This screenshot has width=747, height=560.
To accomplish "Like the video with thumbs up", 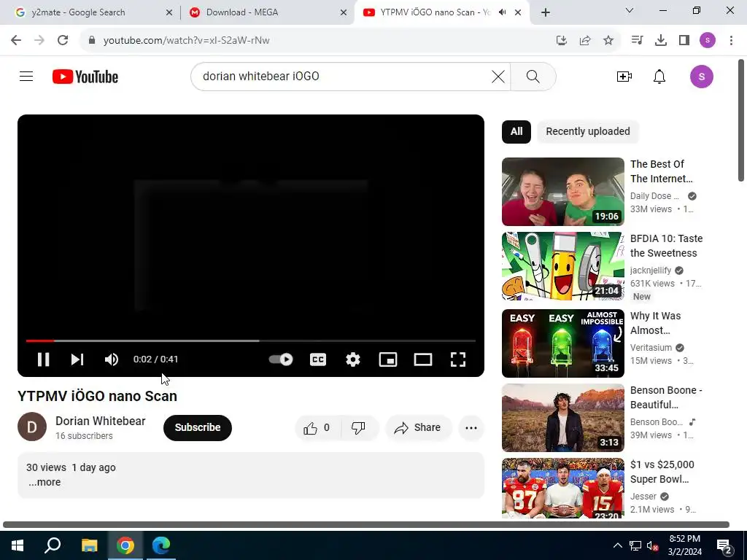I will pyautogui.click(x=317, y=427).
